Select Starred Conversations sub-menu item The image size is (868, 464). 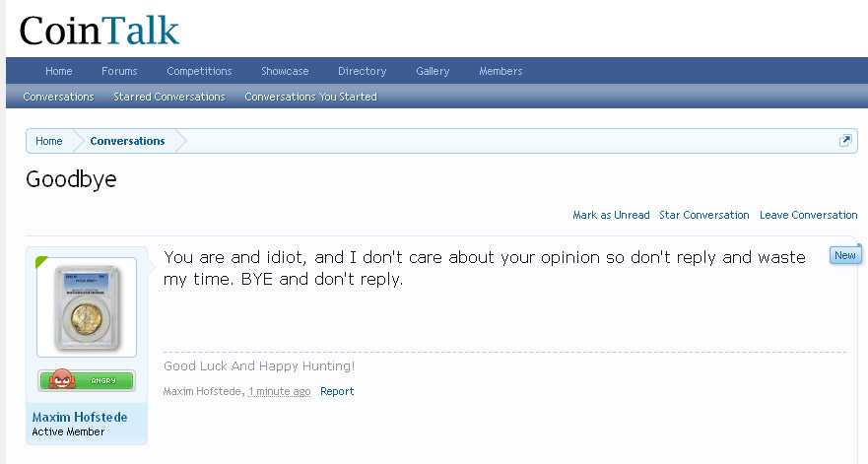coord(168,97)
